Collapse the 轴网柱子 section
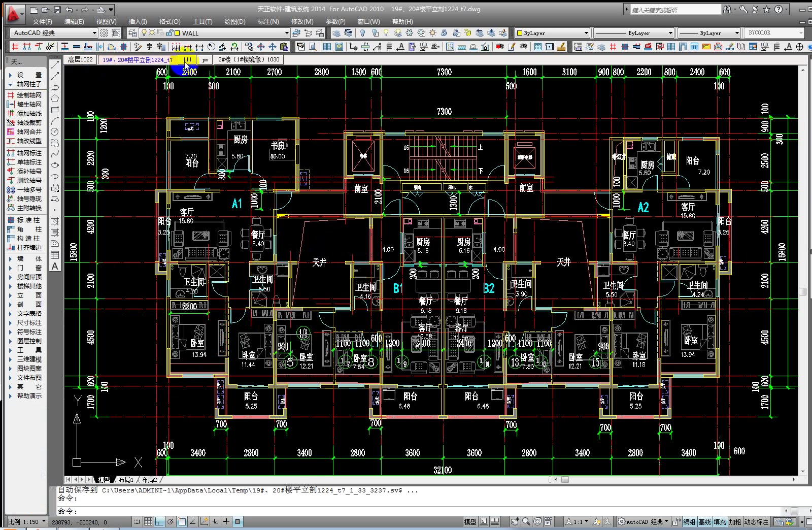Image resolution: width=812 pixels, height=530 pixels. 10,84
